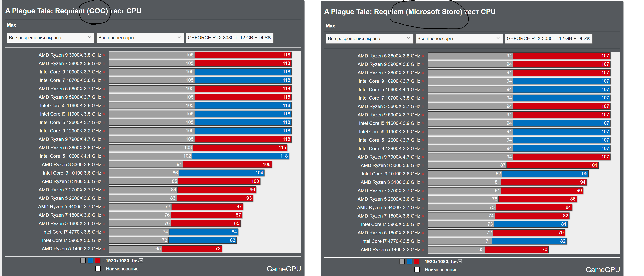Click GEFORCE RTX 3080 Ti button in Microsoft Store chart
644x276 pixels.
pyautogui.click(x=548, y=39)
